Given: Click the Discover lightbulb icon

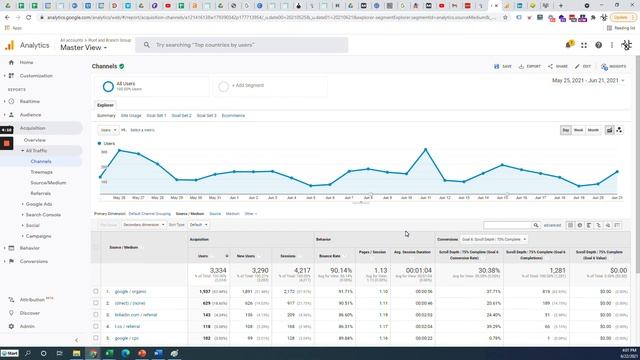Looking at the screenshot, I should [x=11, y=313].
